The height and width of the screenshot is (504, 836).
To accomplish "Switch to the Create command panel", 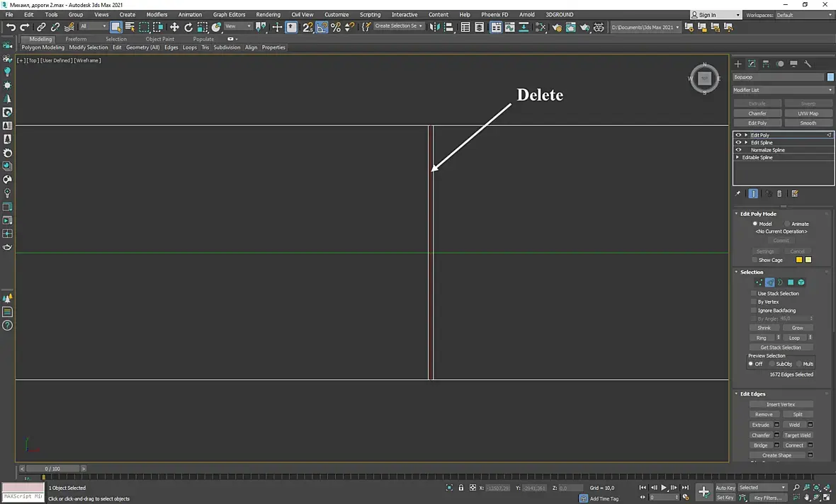I will (738, 64).
